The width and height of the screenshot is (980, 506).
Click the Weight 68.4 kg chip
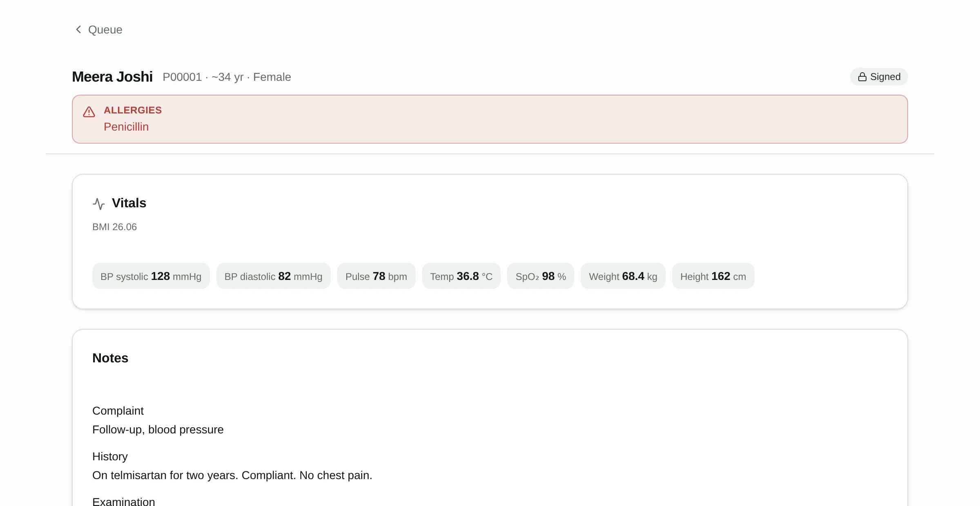coord(623,276)
